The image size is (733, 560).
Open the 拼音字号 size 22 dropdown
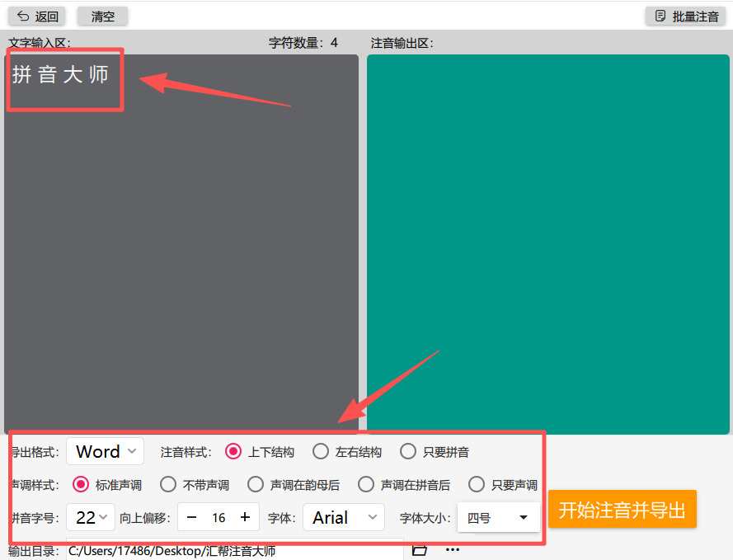click(x=91, y=517)
